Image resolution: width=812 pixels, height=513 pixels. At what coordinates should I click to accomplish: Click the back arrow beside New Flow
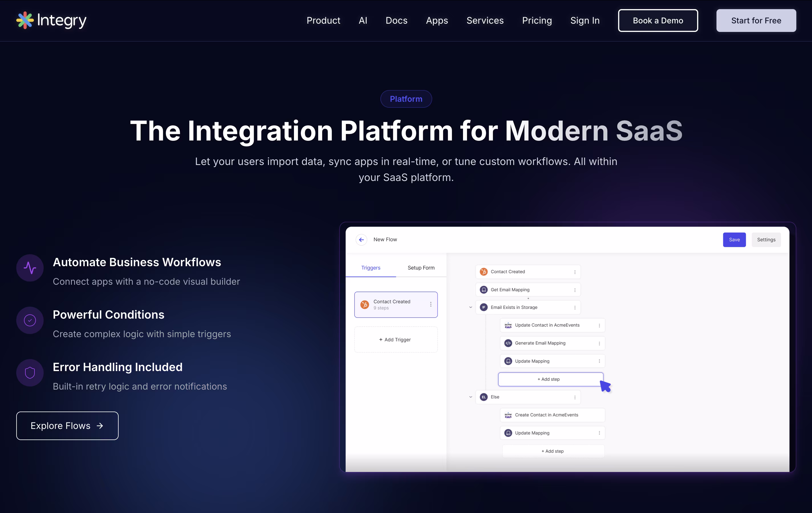tap(361, 240)
